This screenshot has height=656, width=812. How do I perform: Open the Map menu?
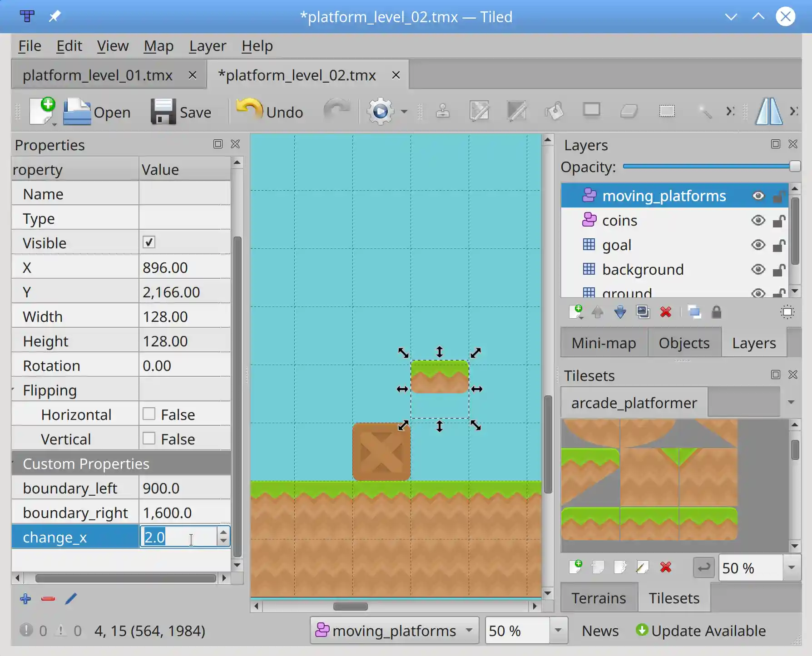[158, 46]
